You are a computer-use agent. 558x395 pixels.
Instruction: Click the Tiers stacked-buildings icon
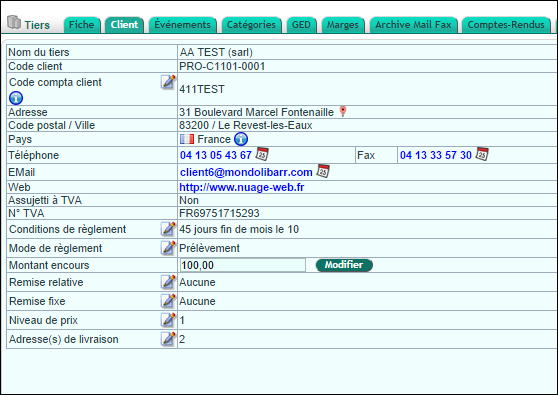click(14, 22)
